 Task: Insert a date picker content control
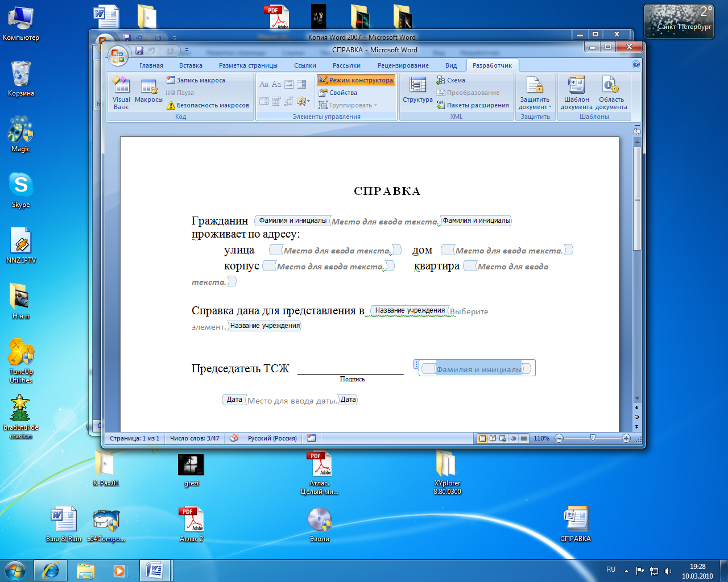click(x=276, y=101)
